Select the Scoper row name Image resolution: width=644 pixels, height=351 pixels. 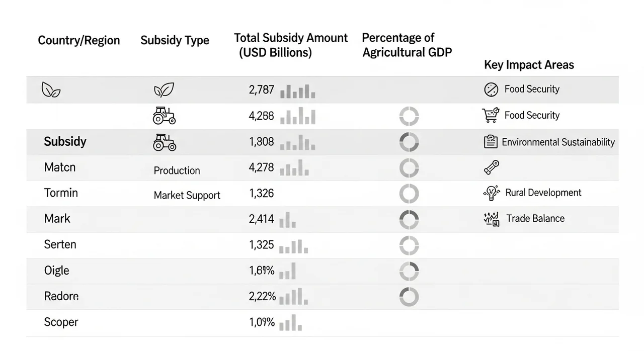(x=61, y=322)
